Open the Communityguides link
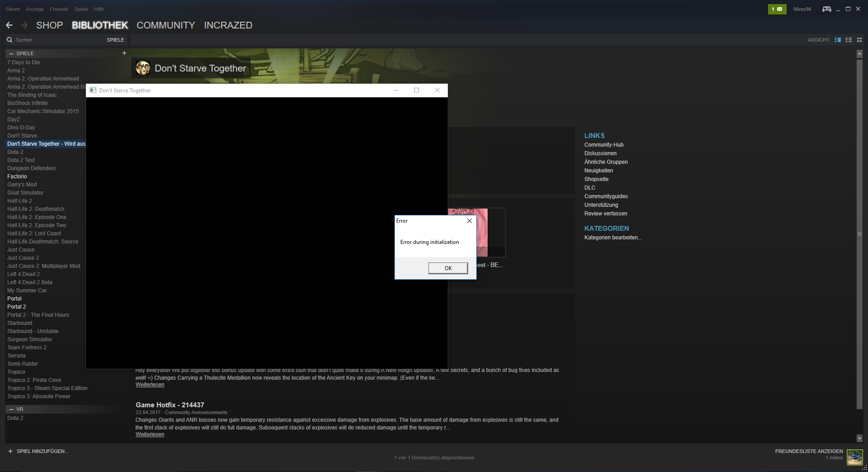Screen dimensions: 868x472 tap(606, 196)
